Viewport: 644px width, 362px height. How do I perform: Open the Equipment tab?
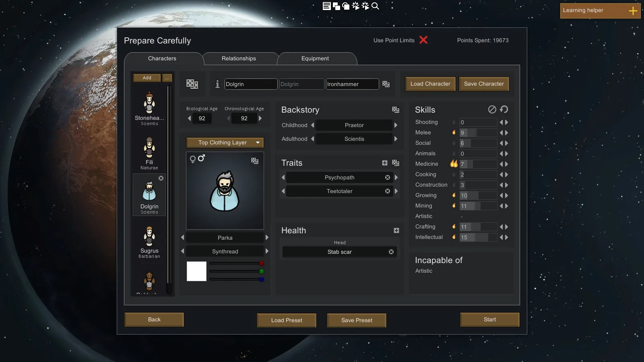tap(315, 58)
